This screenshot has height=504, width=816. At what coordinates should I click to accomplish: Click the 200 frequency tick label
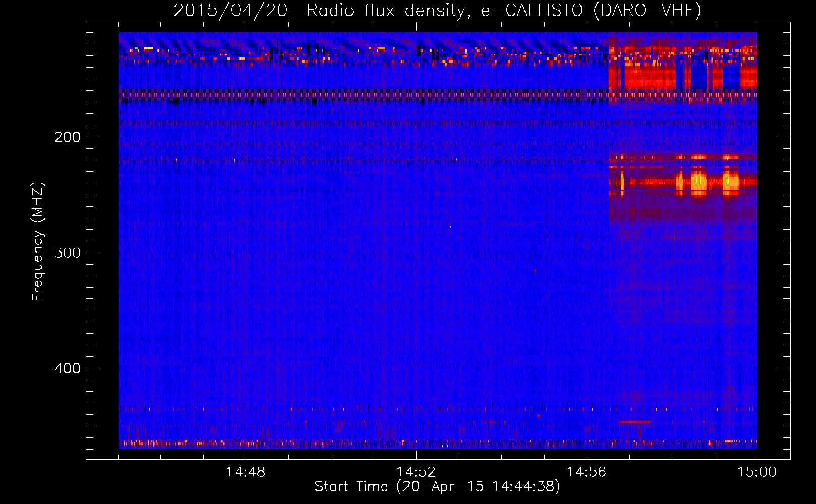click(x=68, y=137)
